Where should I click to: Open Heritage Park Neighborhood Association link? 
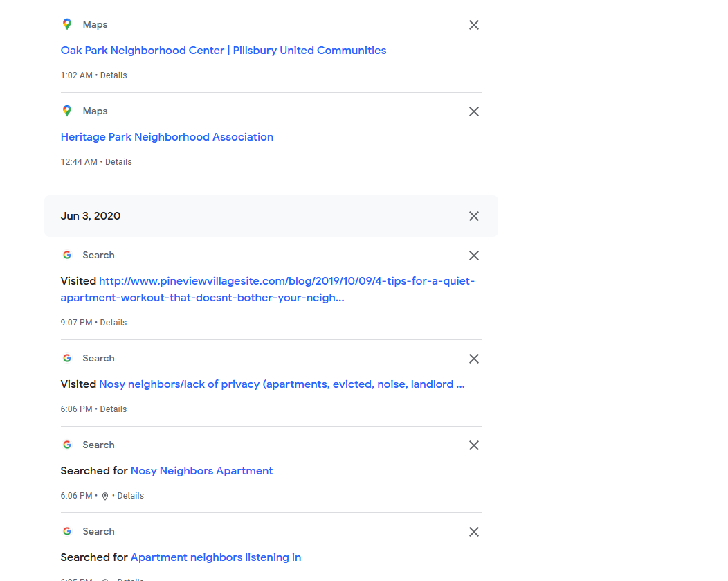tap(167, 137)
